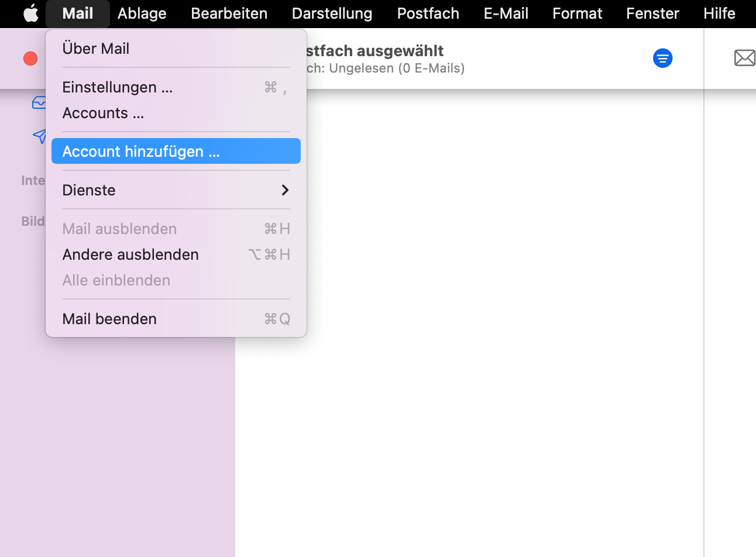Open the Darstellung menu

pos(332,13)
